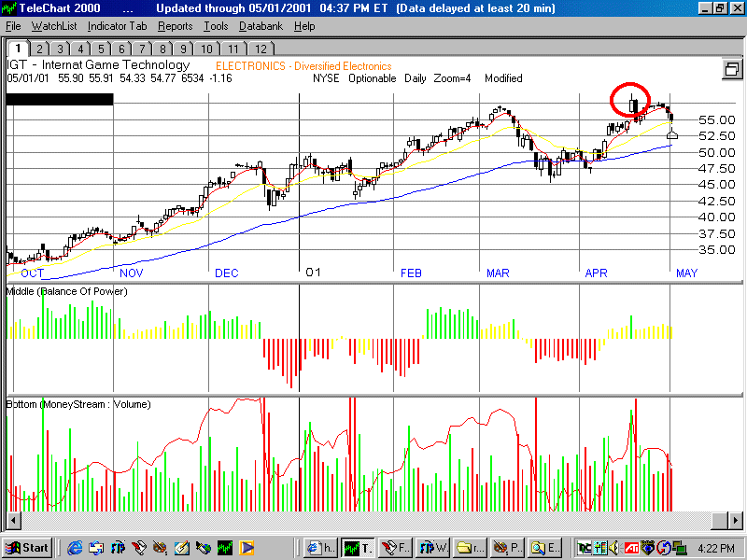Click the horizontal chart scrollbar track
The height and width of the screenshot is (560, 747).
click(x=373, y=520)
